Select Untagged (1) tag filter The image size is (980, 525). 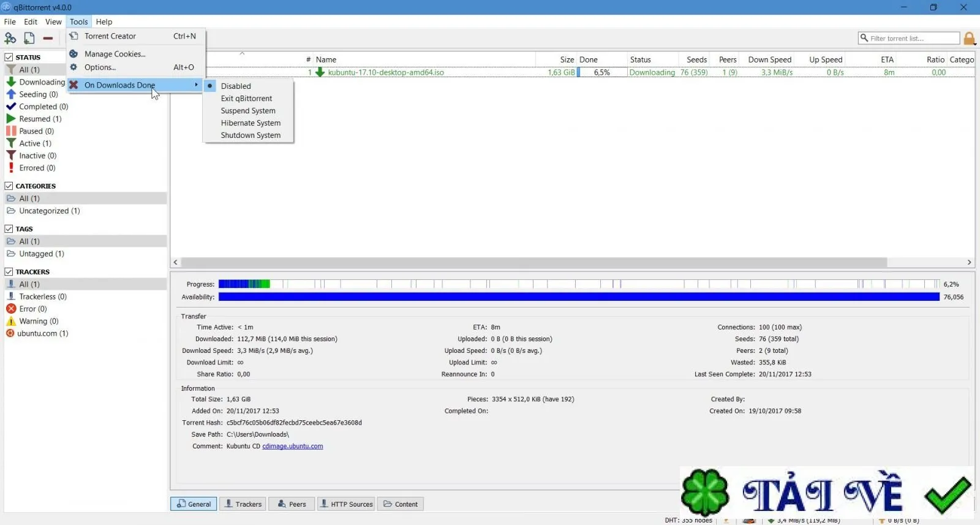pos(41,254)
